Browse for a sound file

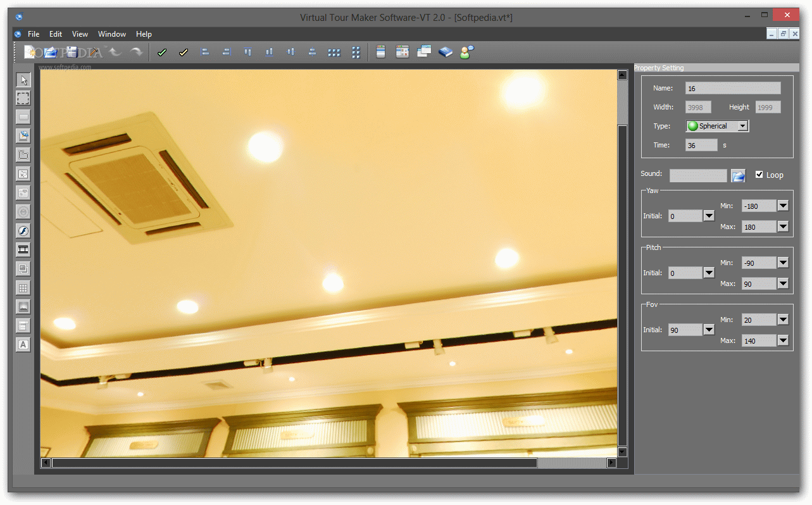click(739, 175)
